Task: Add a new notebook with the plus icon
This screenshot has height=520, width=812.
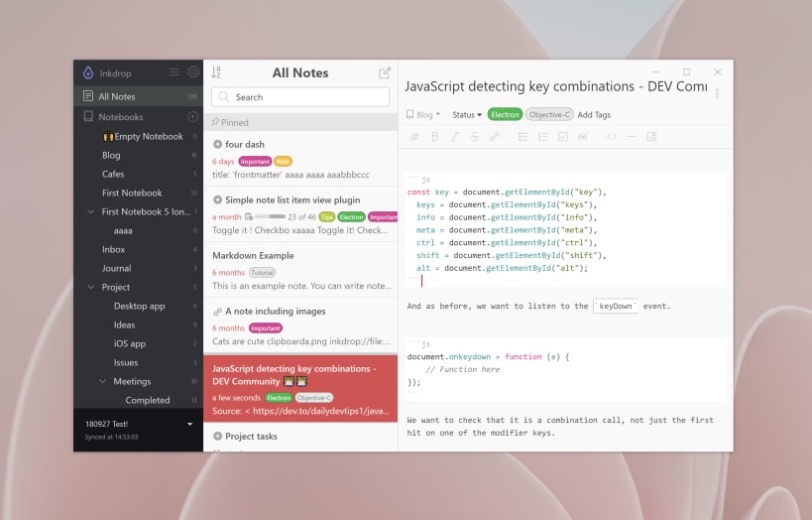Action: click(192, 117)
